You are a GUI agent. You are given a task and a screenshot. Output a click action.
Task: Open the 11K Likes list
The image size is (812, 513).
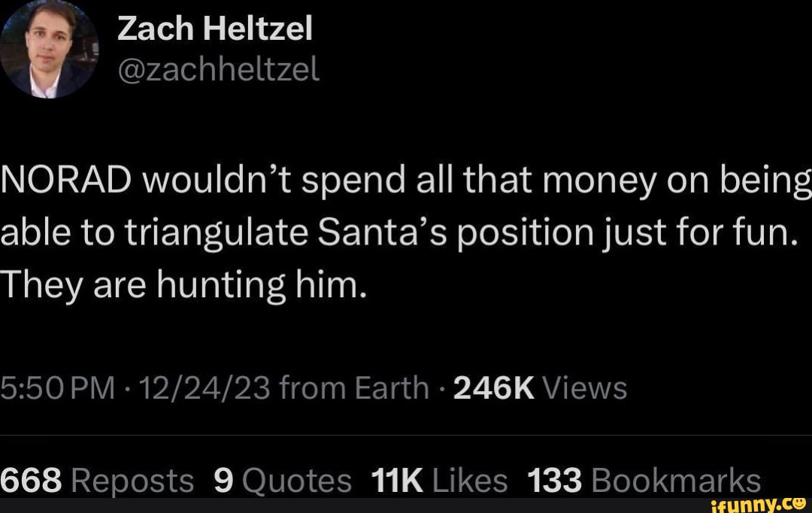click(x=440, y=481)
